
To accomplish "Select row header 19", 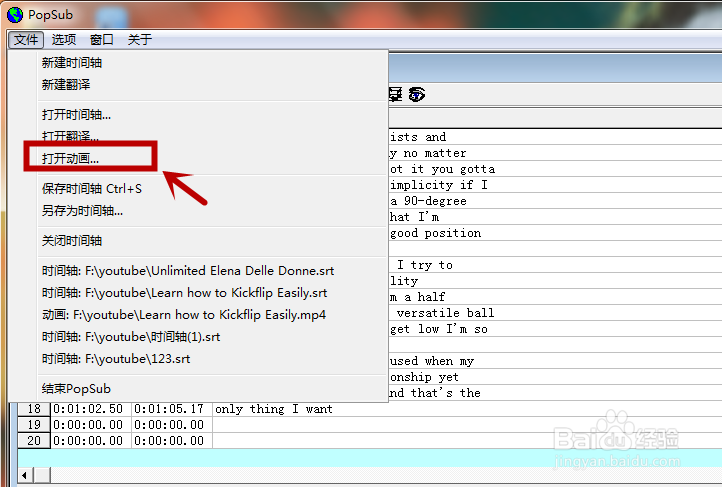I will (x=34, y=425).
